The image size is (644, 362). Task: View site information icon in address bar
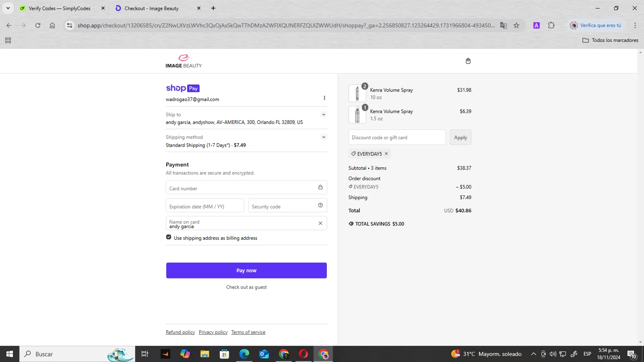(x=70, y=25)
